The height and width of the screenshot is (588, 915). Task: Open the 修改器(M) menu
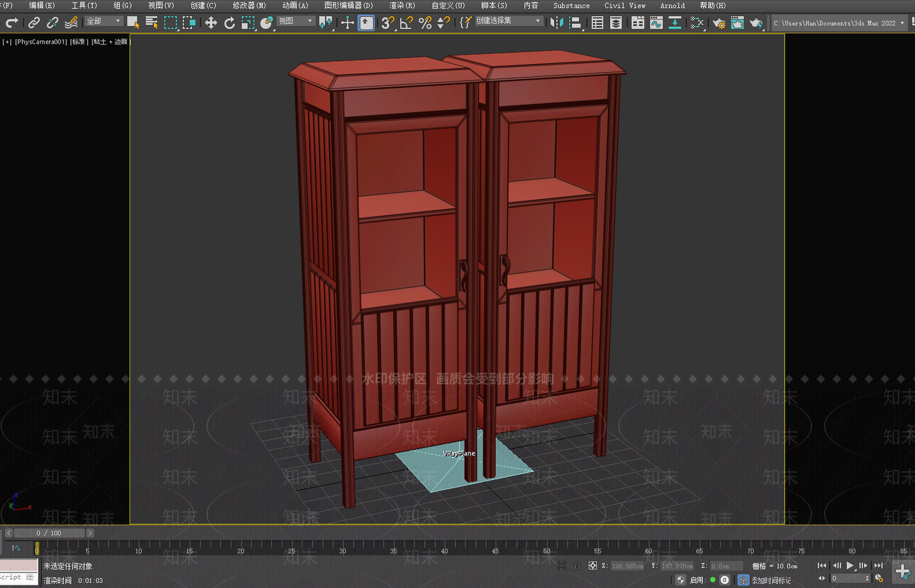(249, 5)
